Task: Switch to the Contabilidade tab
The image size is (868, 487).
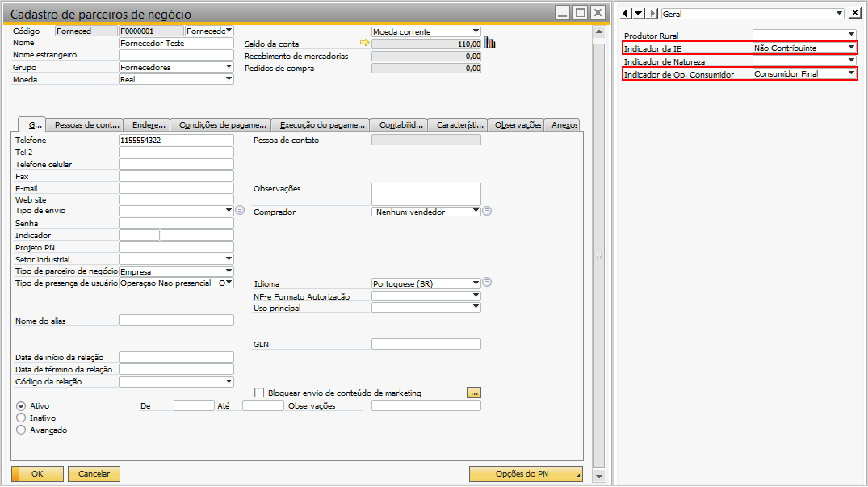Action: click(x=399, y=124)
